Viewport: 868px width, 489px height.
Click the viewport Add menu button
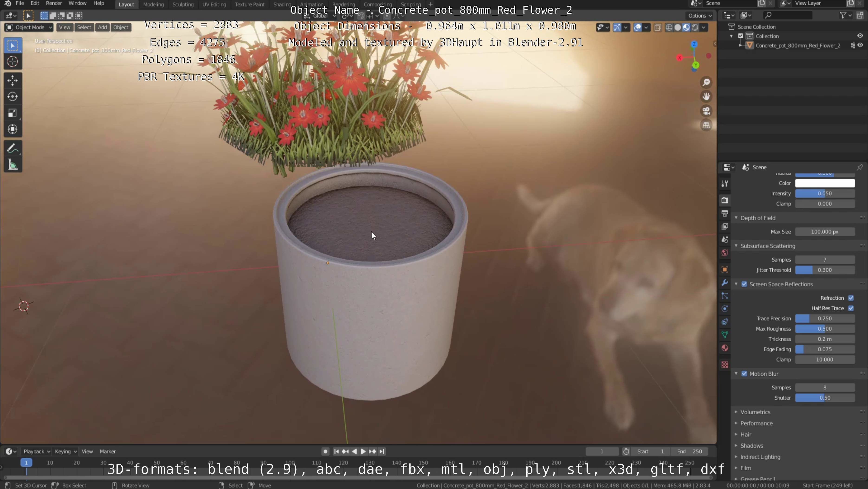coord(102,27)
